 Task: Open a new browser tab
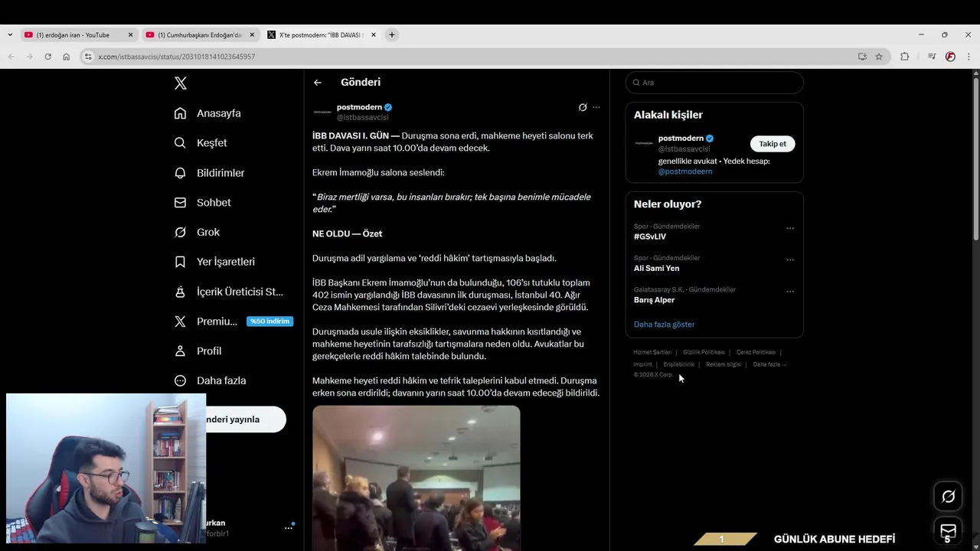point(391,34)
